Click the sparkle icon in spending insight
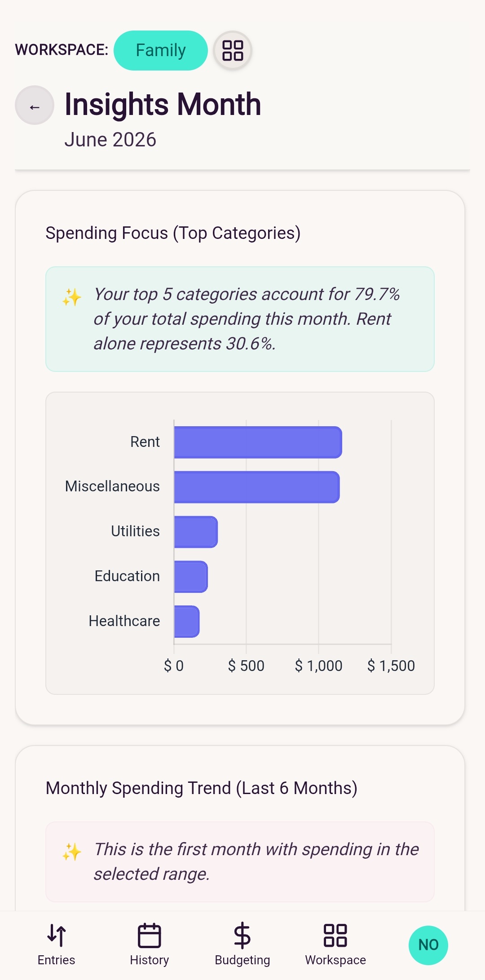 pos(72,297)
